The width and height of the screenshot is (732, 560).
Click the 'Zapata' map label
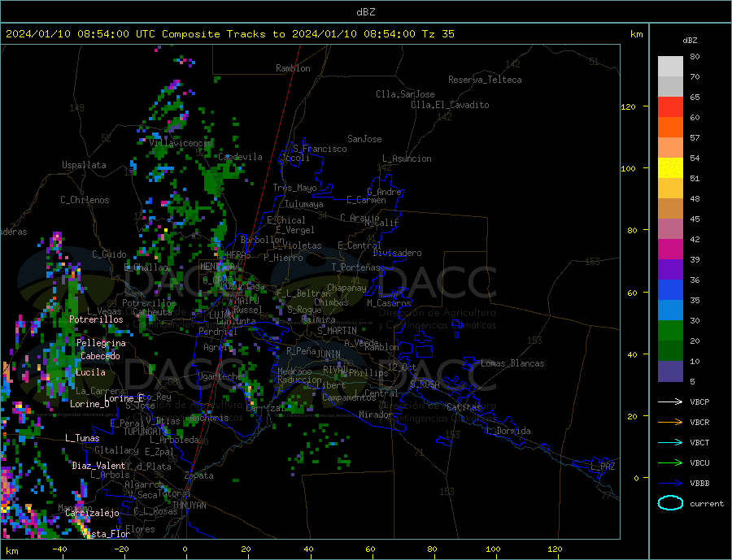(199, 475)
